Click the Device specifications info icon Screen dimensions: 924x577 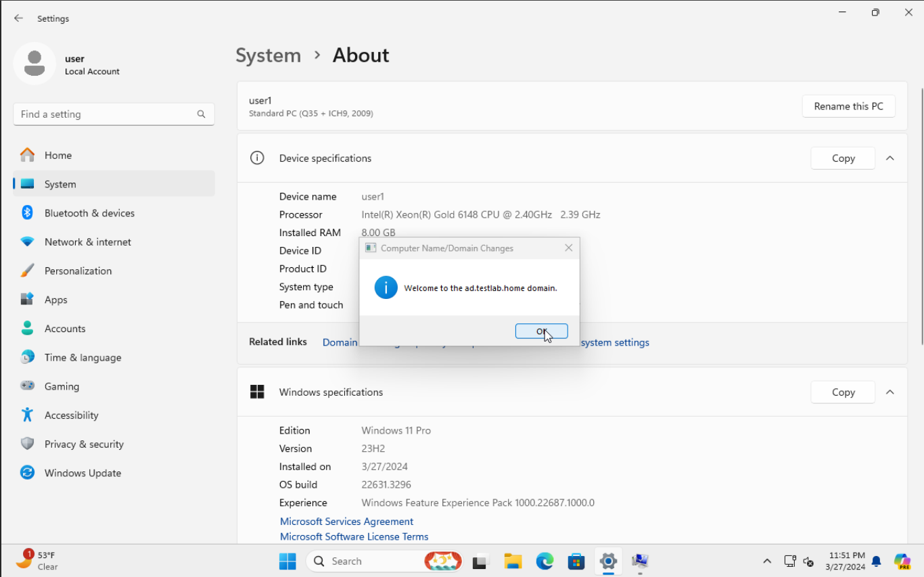[257, 158]
